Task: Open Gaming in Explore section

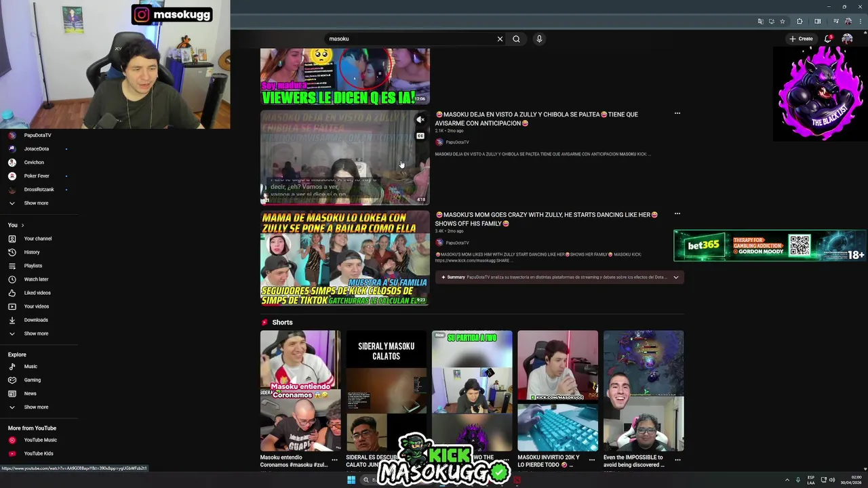Action: click(33, 380)
